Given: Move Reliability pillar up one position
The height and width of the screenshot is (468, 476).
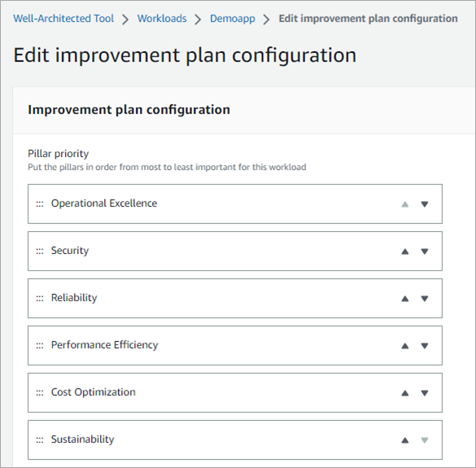Looking at the screenshot, I should (x=405, y=299).
